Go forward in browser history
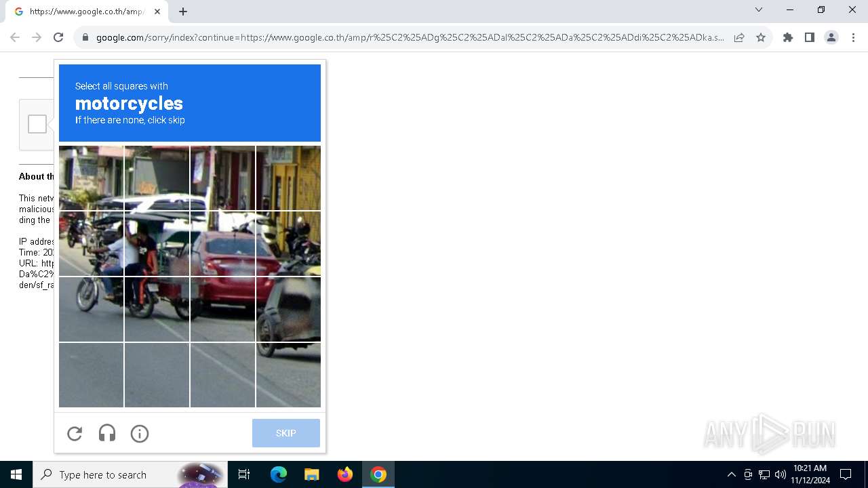 pyautogui.click(x=37, y=37)
